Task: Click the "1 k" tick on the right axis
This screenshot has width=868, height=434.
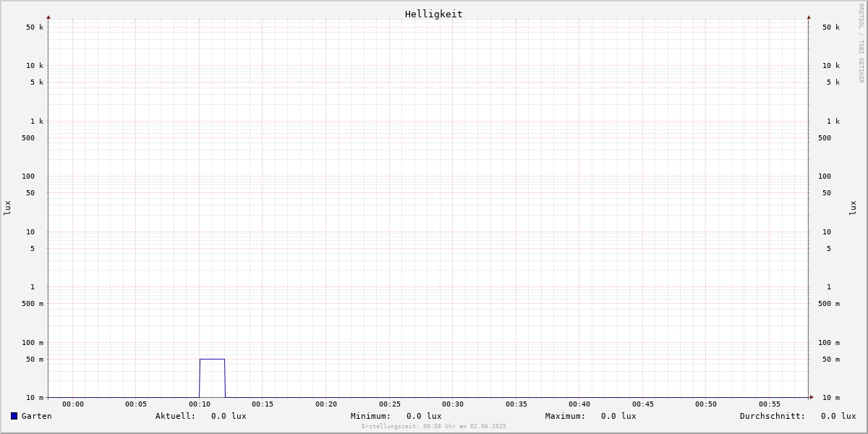Action: click(833, 122)
